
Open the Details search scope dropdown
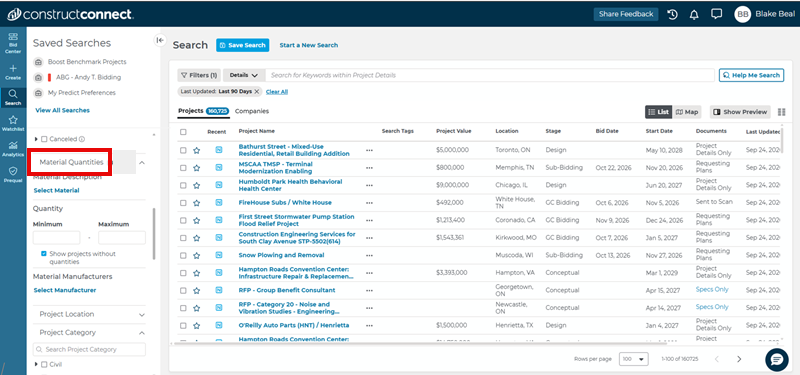[x=244, y=76]
